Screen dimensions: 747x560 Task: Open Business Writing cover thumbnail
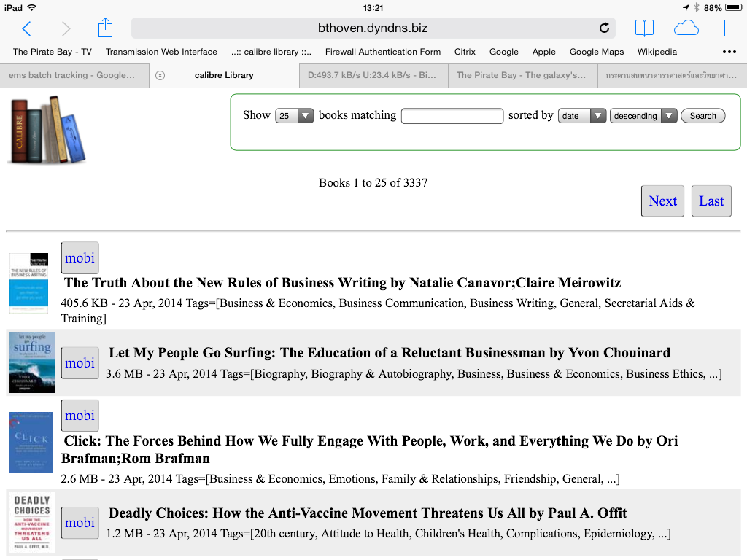pyautogui.click(x=29, y=283)
